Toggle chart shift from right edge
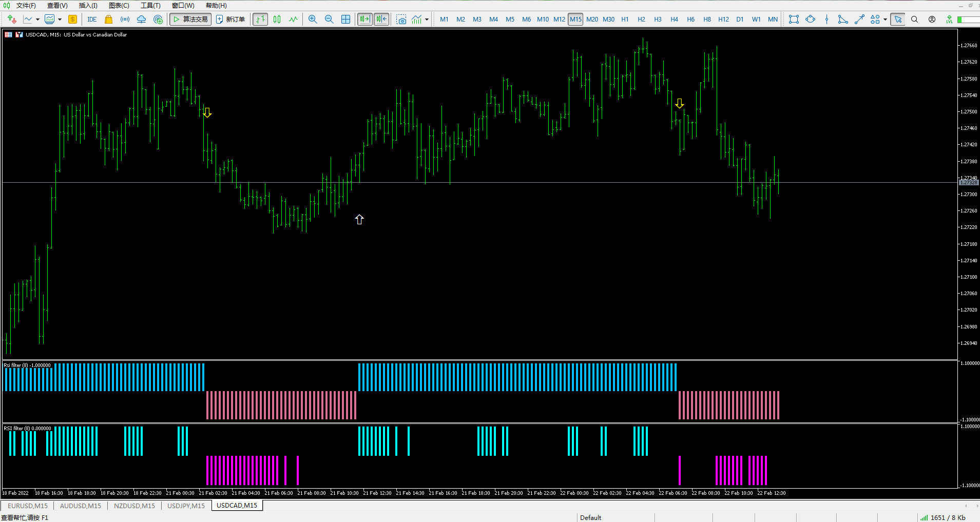The image size is (980, 522). point(381,20)
